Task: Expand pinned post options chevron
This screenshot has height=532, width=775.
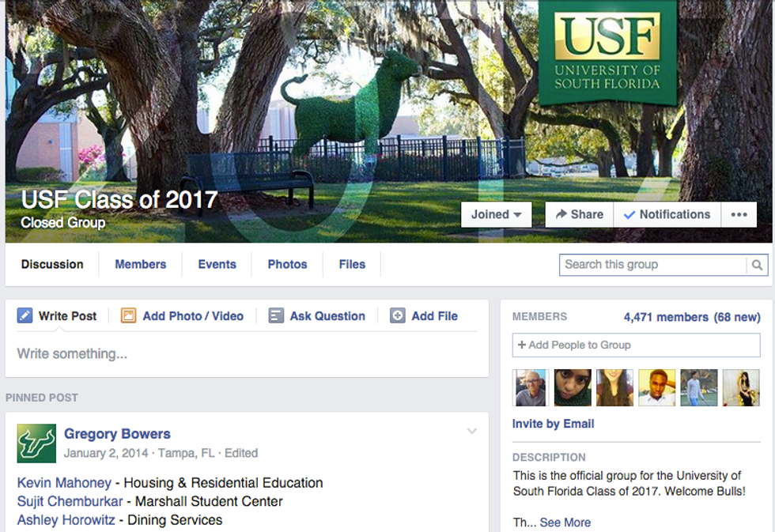Action: pos(472,431)
